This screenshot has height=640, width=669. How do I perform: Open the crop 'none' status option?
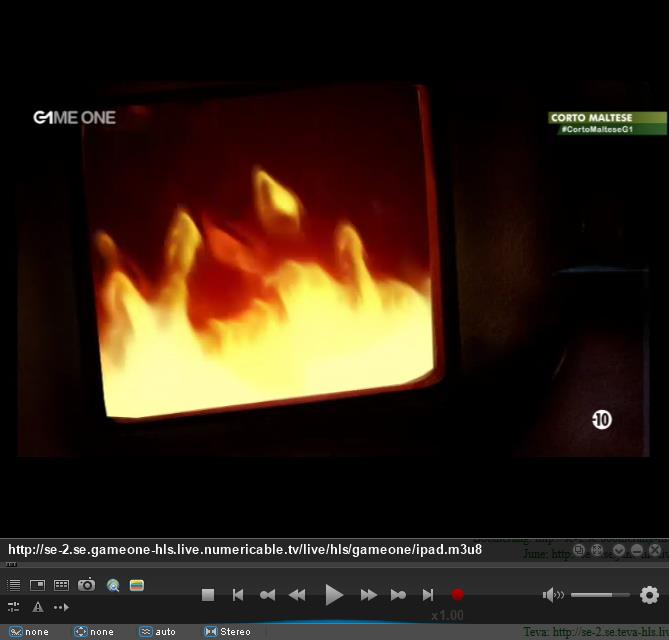(93, 631)
